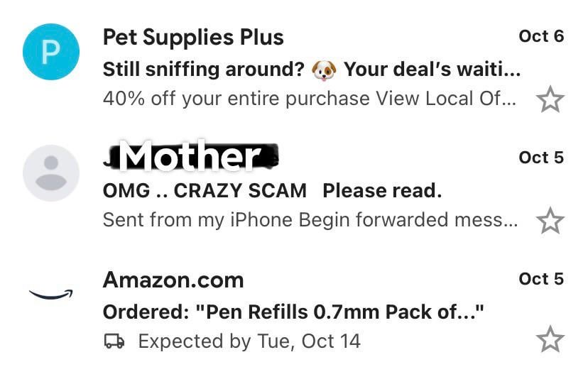Tap the Amazon smile logo avatar
Image resolution: width=588 pixels, height=384 pixels.
tap(51, 293)
